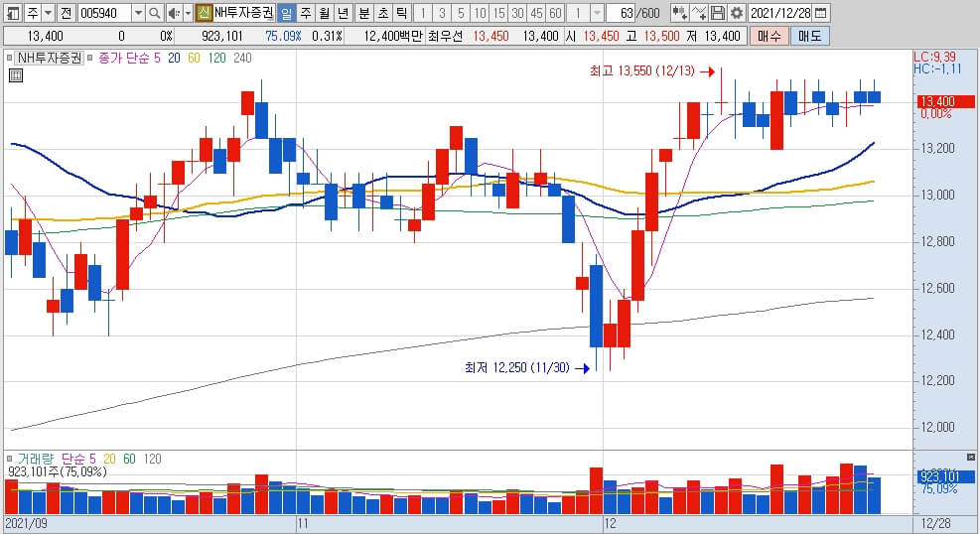Toggle small square before NH투자증권 legend
Screen dimensions: 980x534
[x=9, y=59]
